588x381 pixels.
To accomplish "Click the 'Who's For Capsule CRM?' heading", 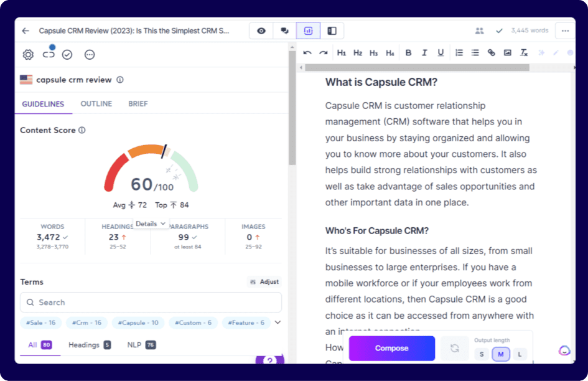I will click(x=376, y=230).
